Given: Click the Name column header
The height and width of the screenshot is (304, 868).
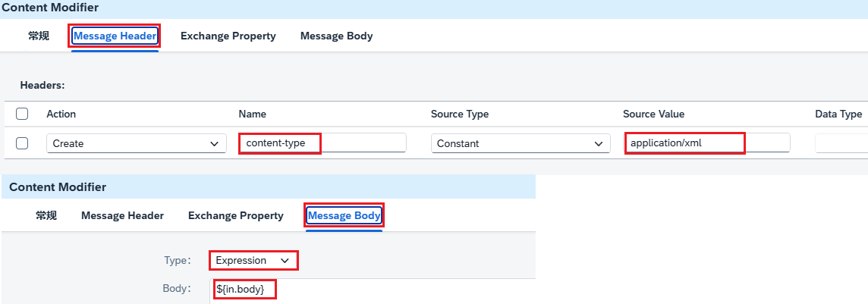Looking at the screenshot, I should [253, 114].
